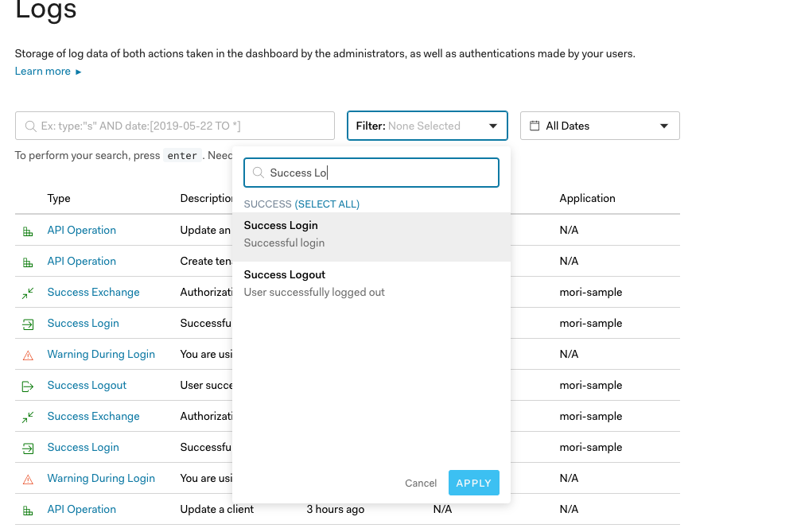The image size is (797, 532).
Task: Click the Success Logout row icon
Action: [28, 386]
